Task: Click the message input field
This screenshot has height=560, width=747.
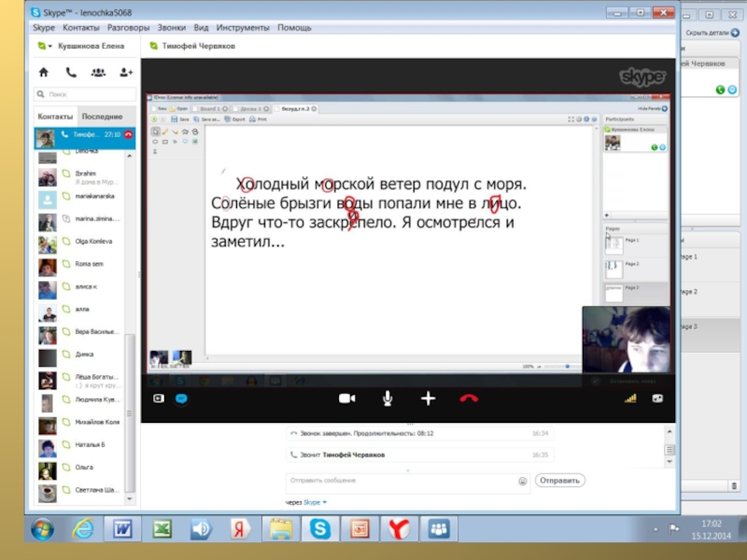Action: point(402,482)
